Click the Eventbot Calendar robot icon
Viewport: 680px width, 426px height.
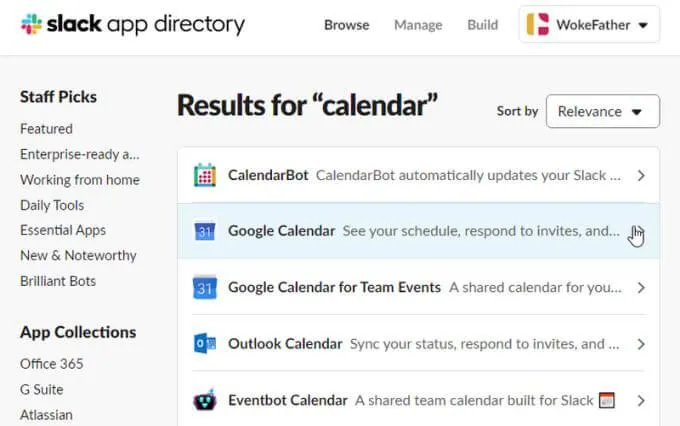tap(205, 400)
